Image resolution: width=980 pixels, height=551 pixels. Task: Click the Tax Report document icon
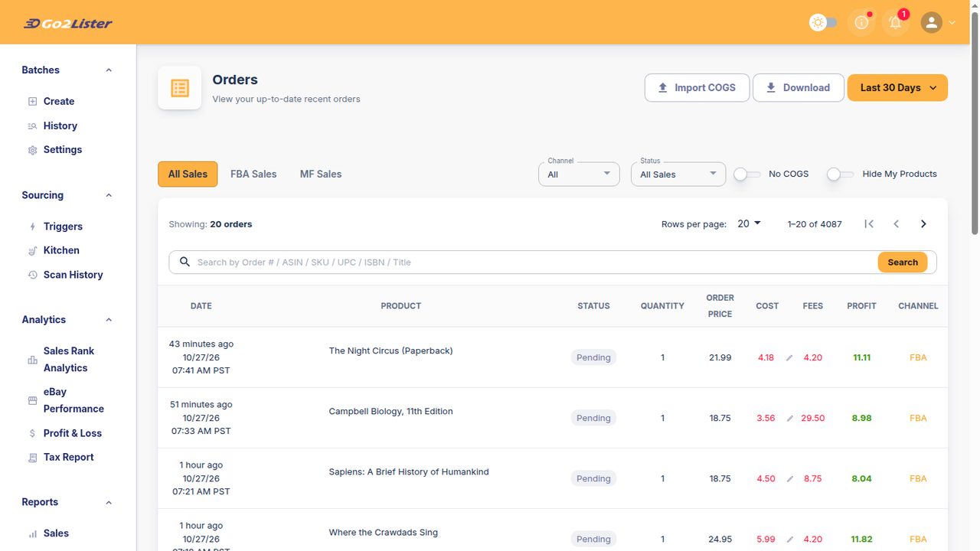coord(32,458)
